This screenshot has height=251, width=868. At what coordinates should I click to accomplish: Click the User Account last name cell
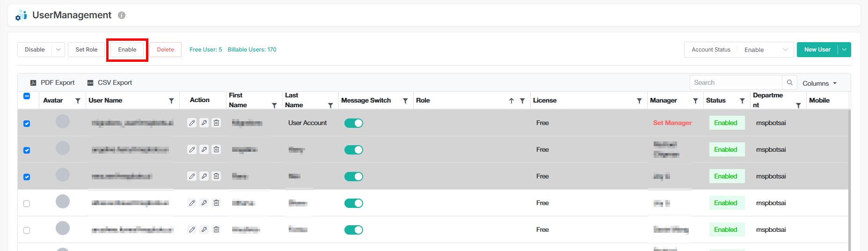307,123
